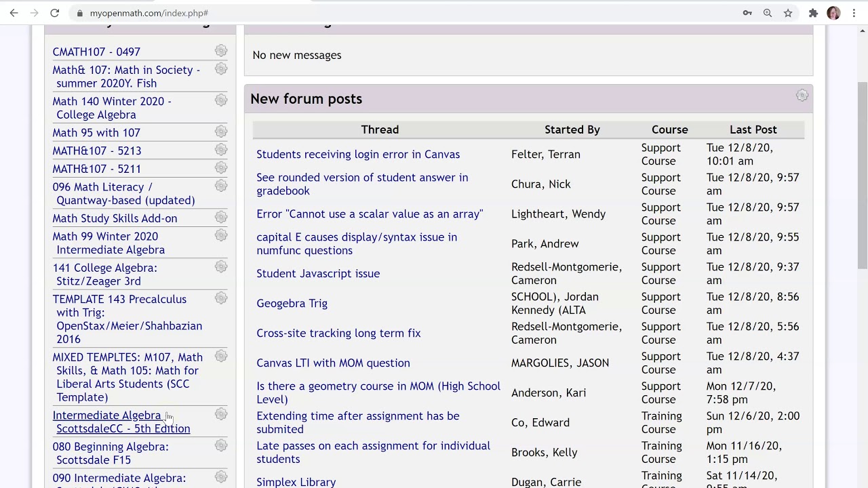Click gear icon beside Math 95 with 107

(x=221, y=131)
